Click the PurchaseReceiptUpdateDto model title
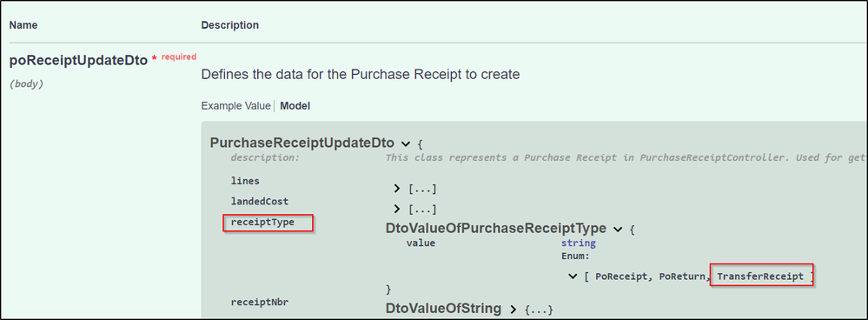Viewport: 868px width, 320px height. coord(302,143)
